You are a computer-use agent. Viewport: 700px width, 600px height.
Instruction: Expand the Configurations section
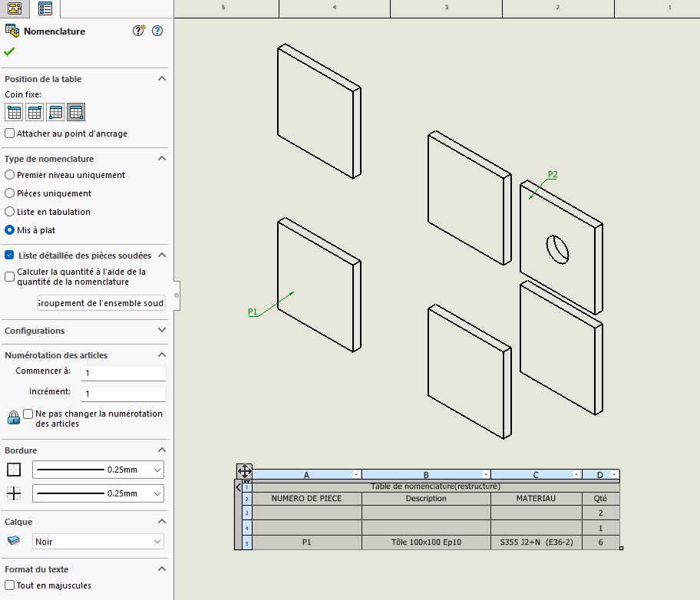(x=161, y=331)
